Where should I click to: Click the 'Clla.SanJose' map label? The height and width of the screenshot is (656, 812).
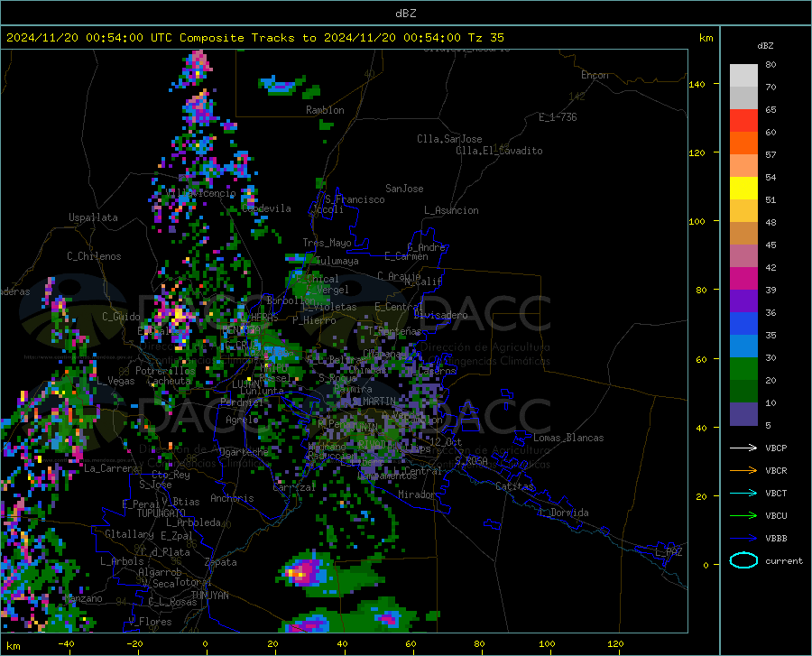(449, 139)
